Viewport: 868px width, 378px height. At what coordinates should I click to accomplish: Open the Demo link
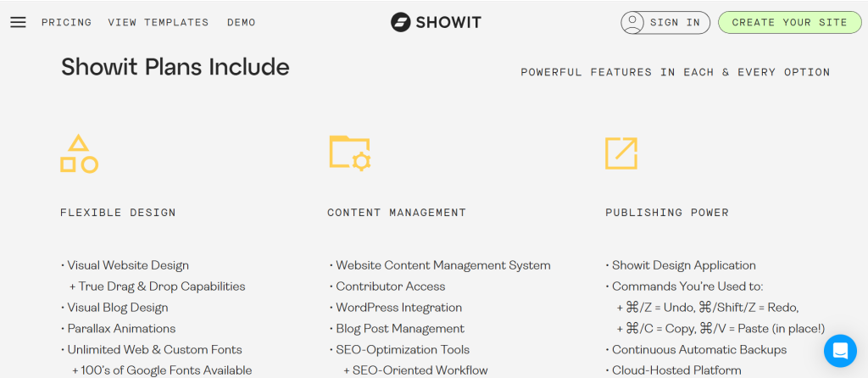(x=242, y=23)
